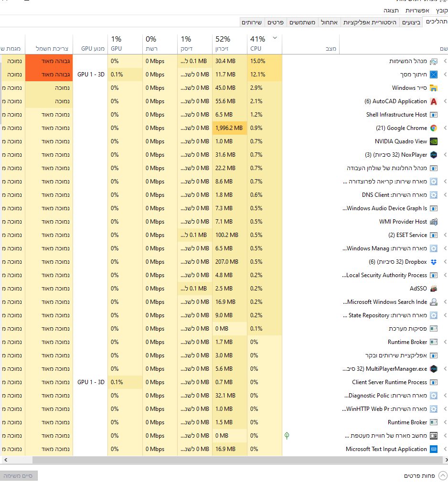Click the NVIDIA Quadro View icon
448x484 pixels.
coord(434,142)
